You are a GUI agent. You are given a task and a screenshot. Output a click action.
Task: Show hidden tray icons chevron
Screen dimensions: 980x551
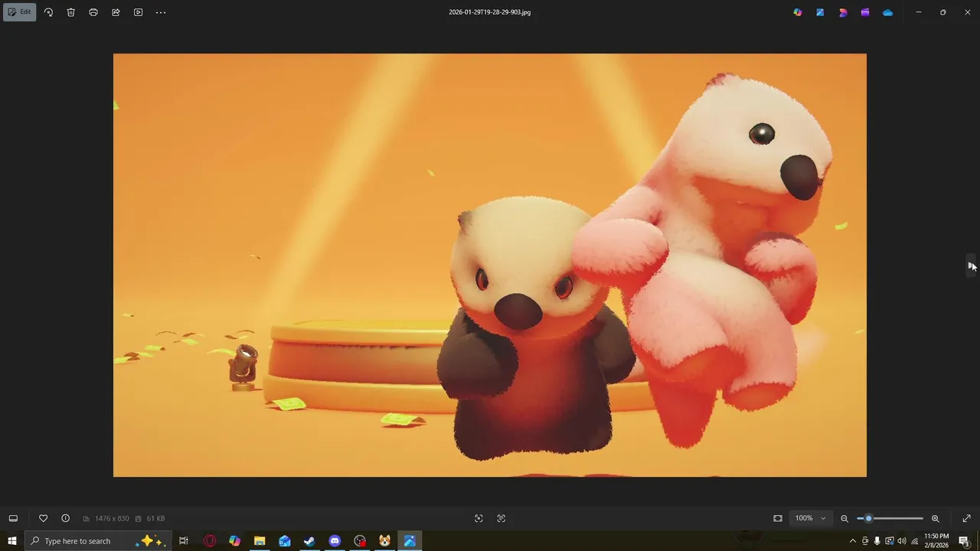[x=853, y=541]
